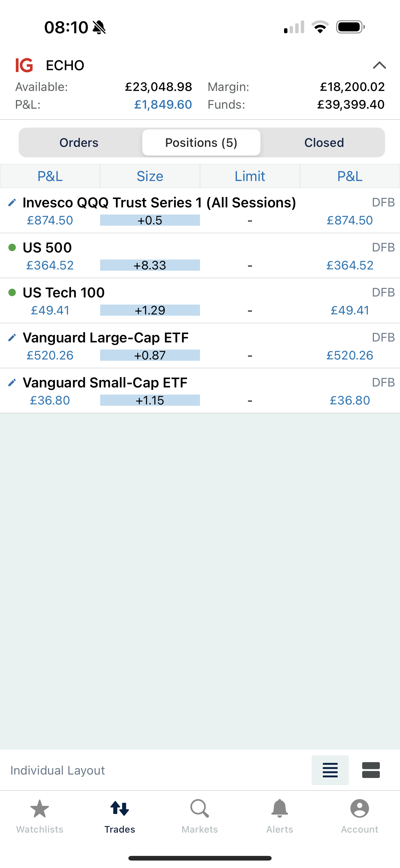This screenshot has width=400, height=868.
Task: Tap the IG logo
Action: pyautogui.click(x=24, y=65)
